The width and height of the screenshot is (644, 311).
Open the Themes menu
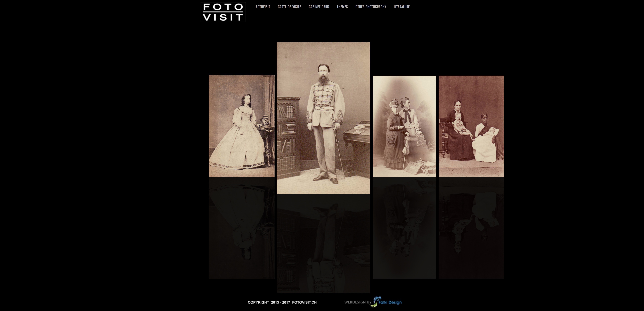click(x=342, y=7)
